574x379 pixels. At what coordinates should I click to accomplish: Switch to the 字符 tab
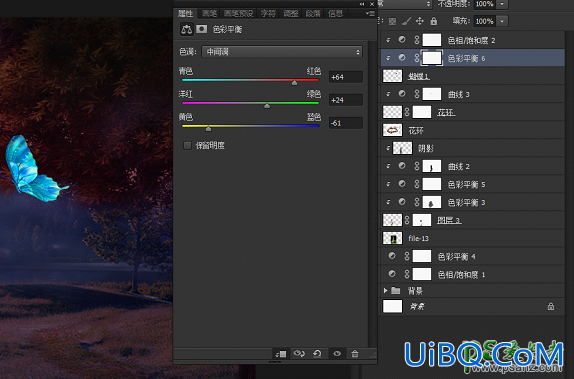(x=268, y=14)
